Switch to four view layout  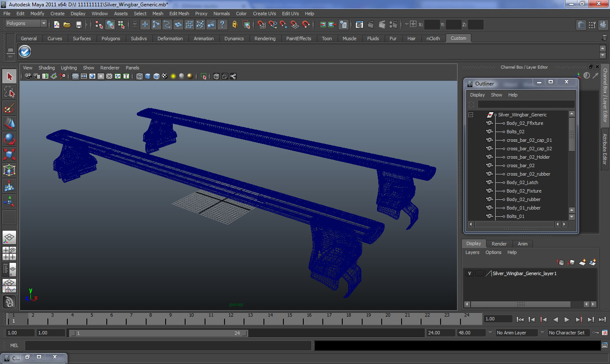pos(9,253)
